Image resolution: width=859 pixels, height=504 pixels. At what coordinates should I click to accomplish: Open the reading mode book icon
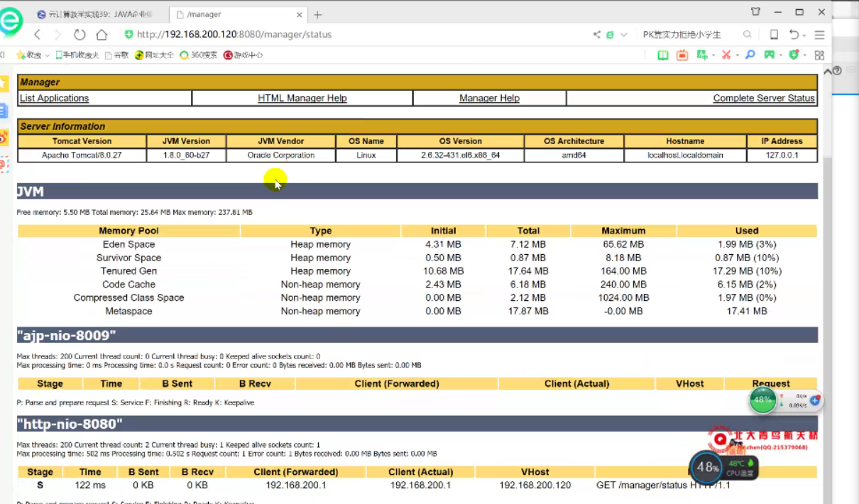click(662, 55)
